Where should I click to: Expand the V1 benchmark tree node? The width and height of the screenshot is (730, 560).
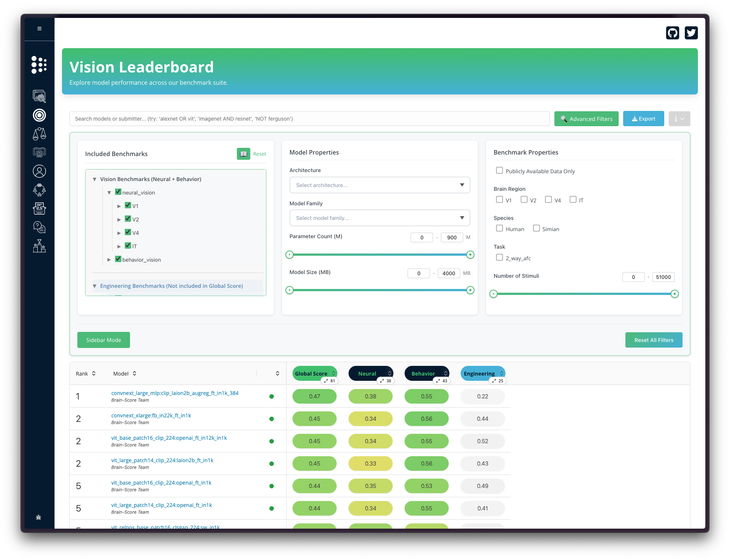pyautogui.click(x=119, y=206)
